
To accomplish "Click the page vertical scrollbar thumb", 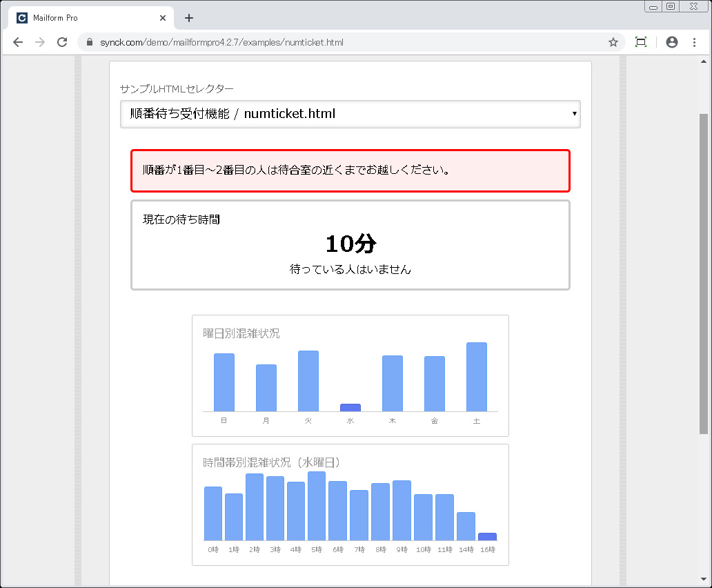I will pyautogui.click(x=704, y=273).
